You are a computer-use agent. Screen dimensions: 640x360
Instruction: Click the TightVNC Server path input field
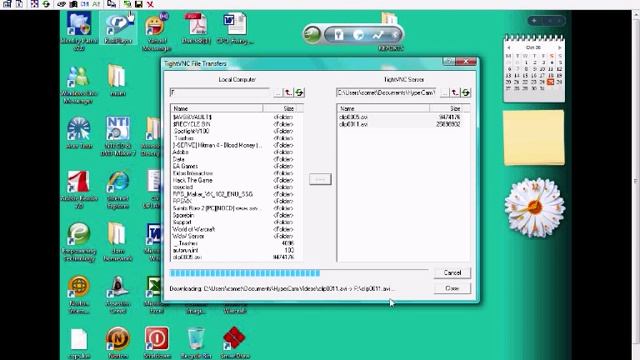coord(386,93)
